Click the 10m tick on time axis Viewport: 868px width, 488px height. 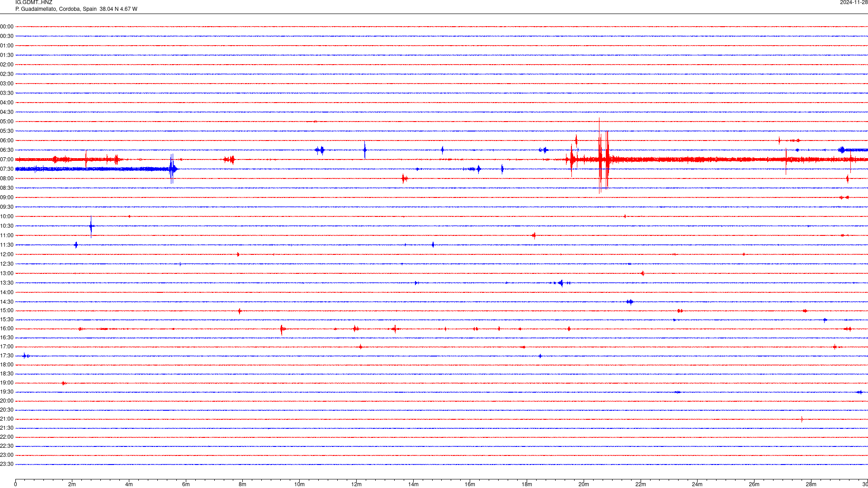[x=299, y=484]
